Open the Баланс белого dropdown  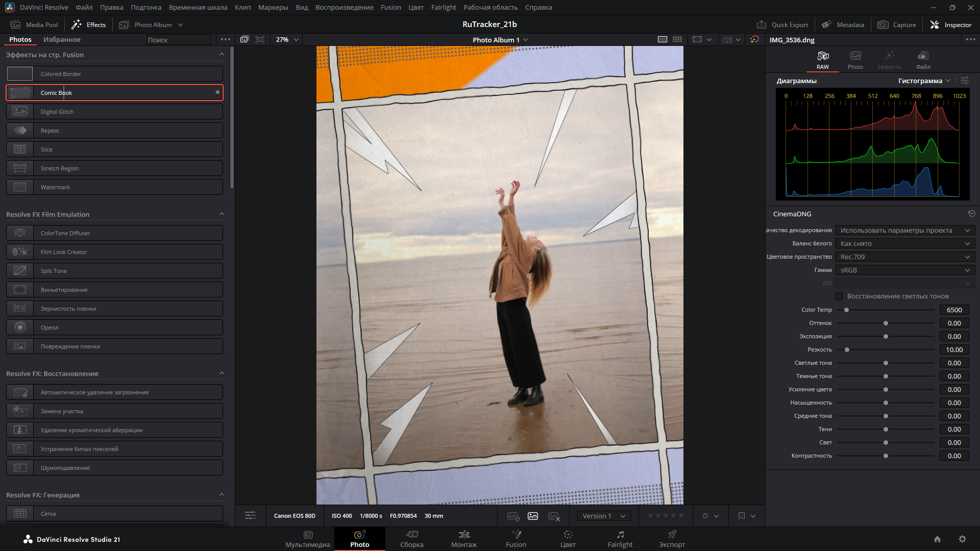[x=905, y=244]
